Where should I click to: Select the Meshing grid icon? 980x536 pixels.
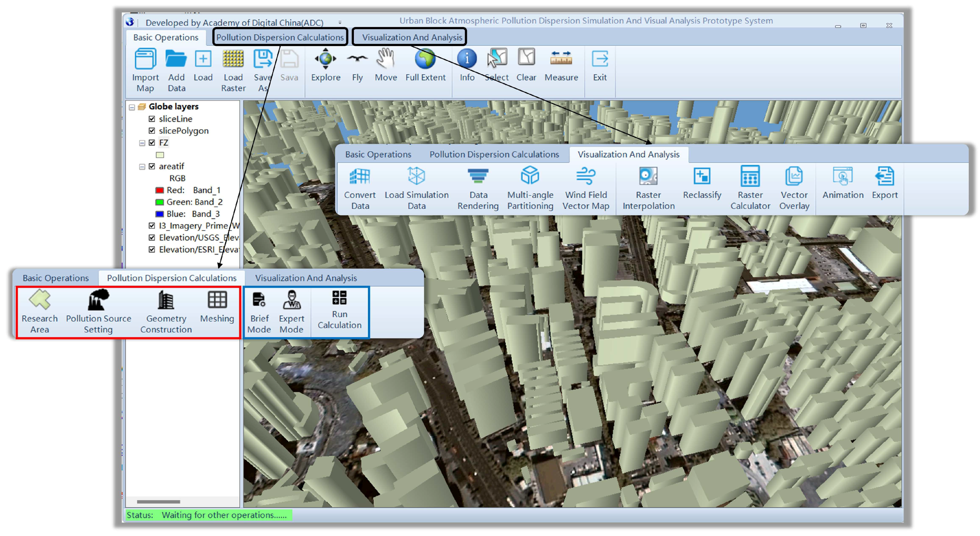217,300
